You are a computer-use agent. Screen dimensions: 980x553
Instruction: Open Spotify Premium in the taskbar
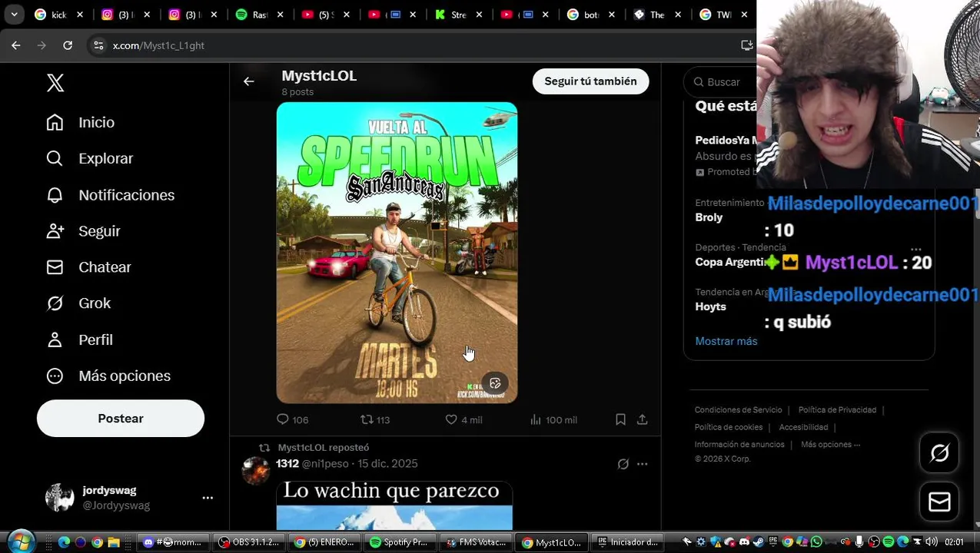399,542
